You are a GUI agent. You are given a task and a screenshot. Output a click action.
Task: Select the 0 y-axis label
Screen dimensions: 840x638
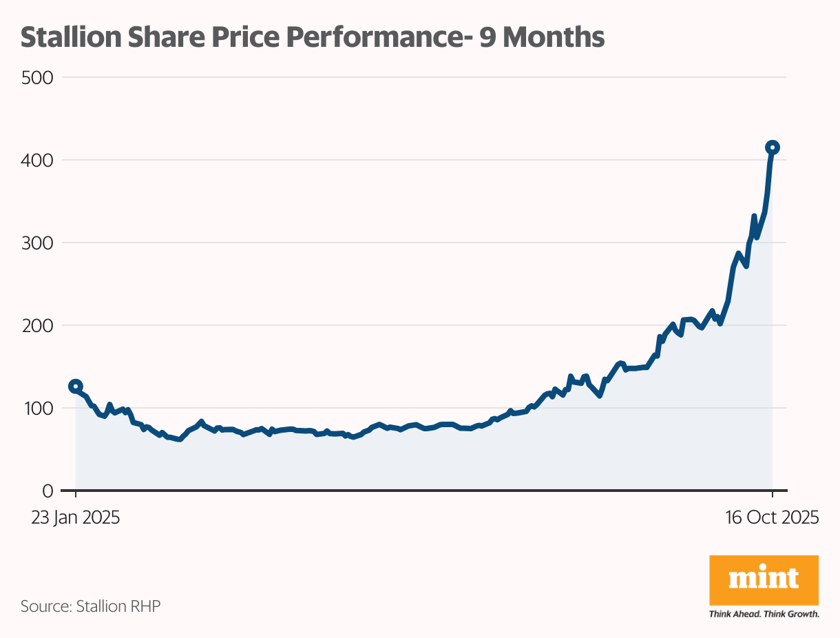click(48, 491)
